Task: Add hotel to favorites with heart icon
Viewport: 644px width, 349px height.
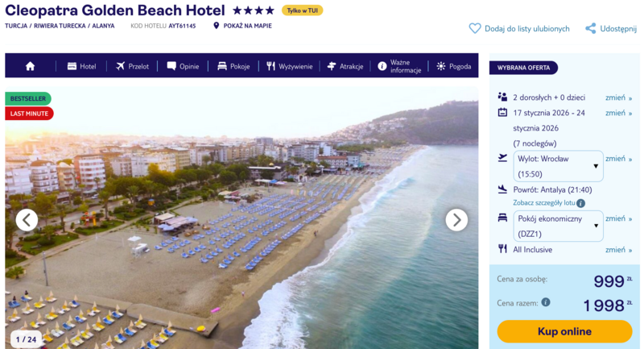Action: [x=475, y=28]
